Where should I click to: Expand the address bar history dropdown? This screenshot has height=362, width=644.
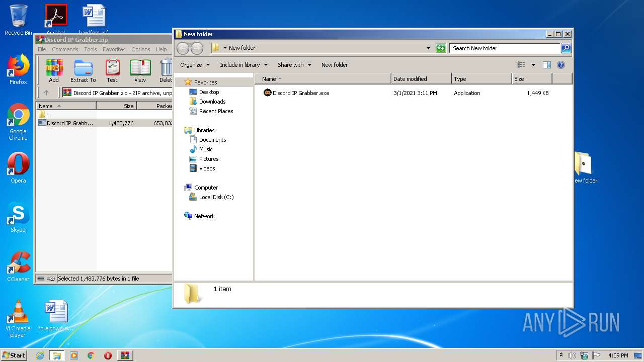point(428,48)
